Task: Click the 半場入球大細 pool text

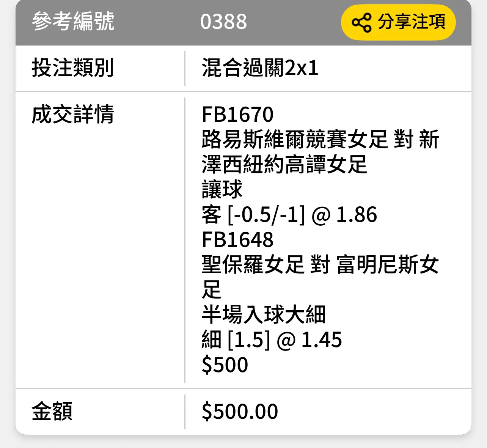Action: (x=264, y=314)
